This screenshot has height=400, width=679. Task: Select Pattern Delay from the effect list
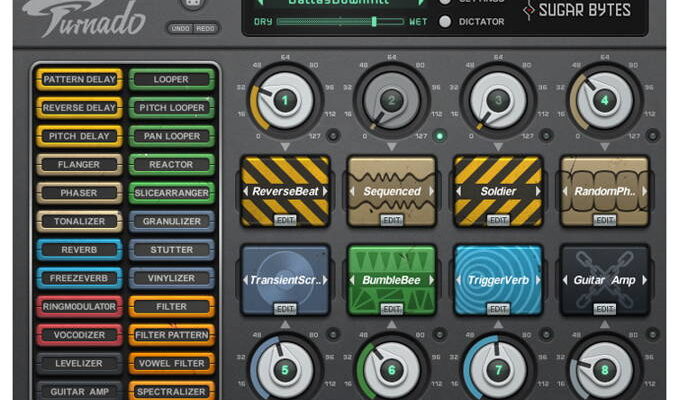pos(79,79)
